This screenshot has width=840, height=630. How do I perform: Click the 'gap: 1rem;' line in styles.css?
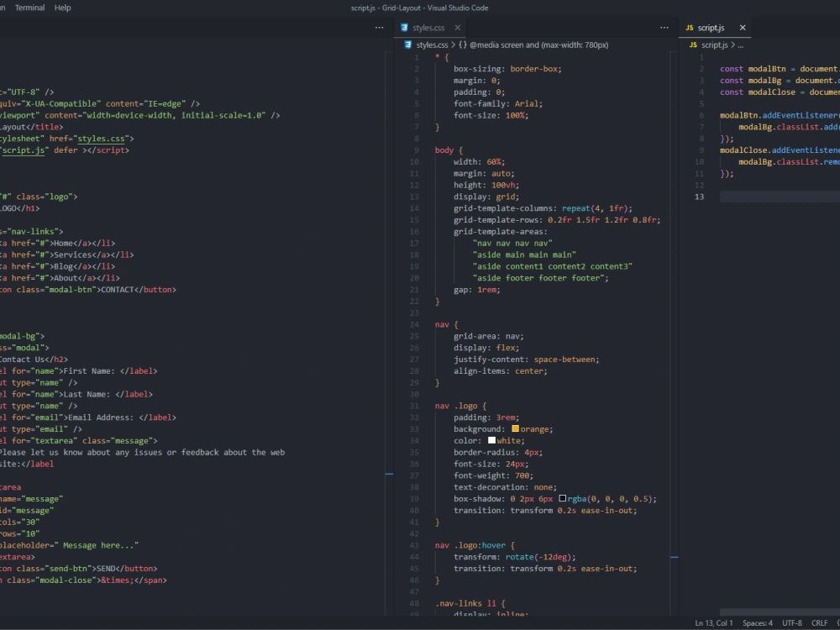(477, 290)
